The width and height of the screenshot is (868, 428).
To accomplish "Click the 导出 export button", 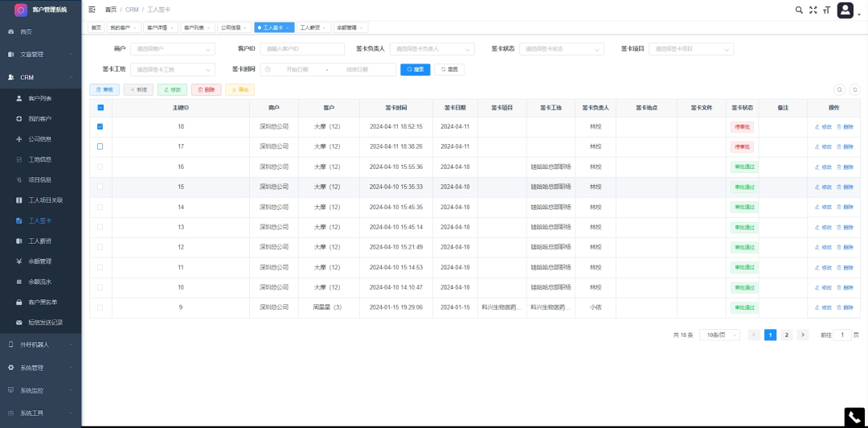I will coord(240,90).
